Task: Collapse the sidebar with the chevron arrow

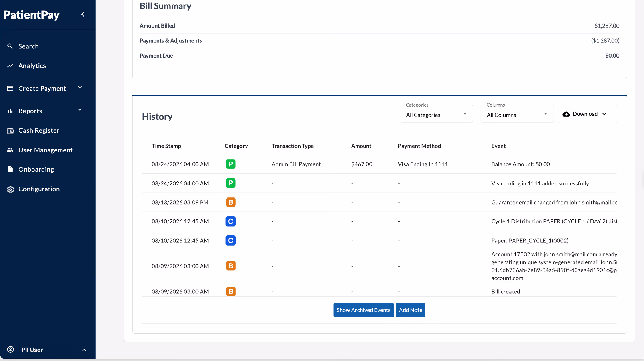Action: pos(83,14)
